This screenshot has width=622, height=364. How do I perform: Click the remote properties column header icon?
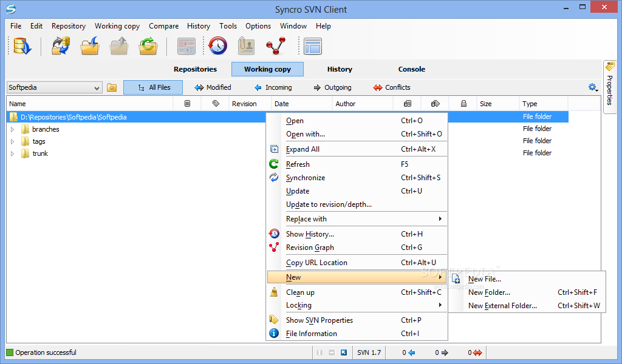(x=435, y=103)
